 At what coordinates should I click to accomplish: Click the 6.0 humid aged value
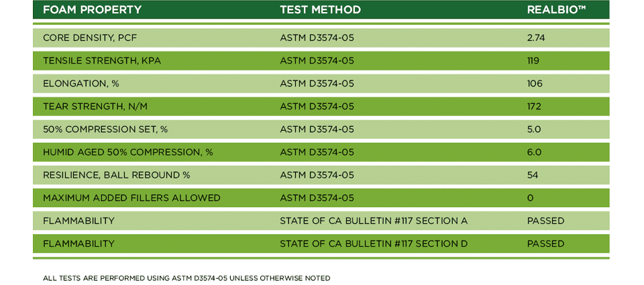535,152
